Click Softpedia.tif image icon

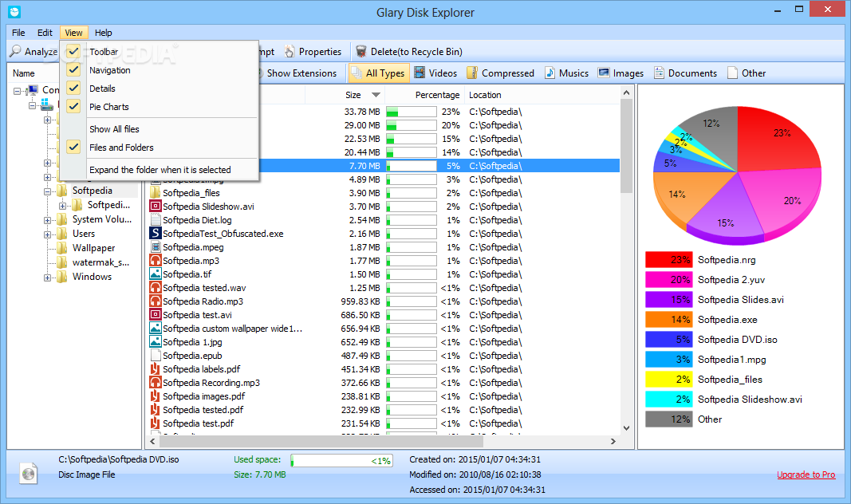156,274
